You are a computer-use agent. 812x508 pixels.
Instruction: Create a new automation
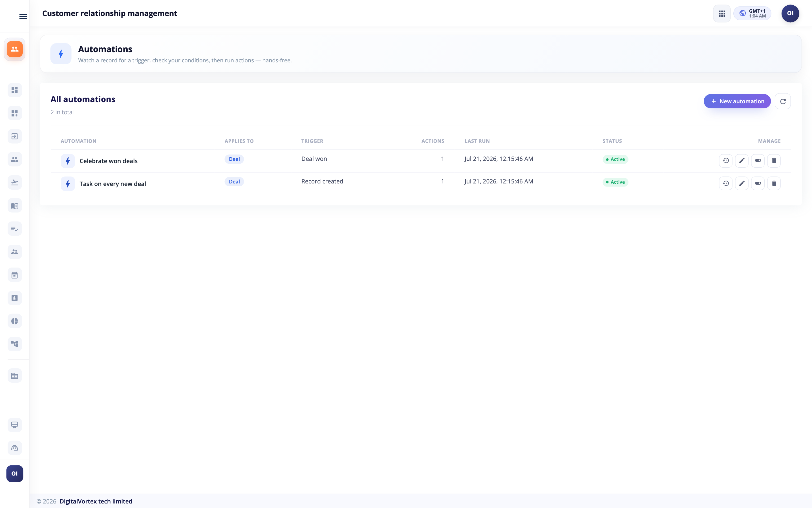(737, 101)
